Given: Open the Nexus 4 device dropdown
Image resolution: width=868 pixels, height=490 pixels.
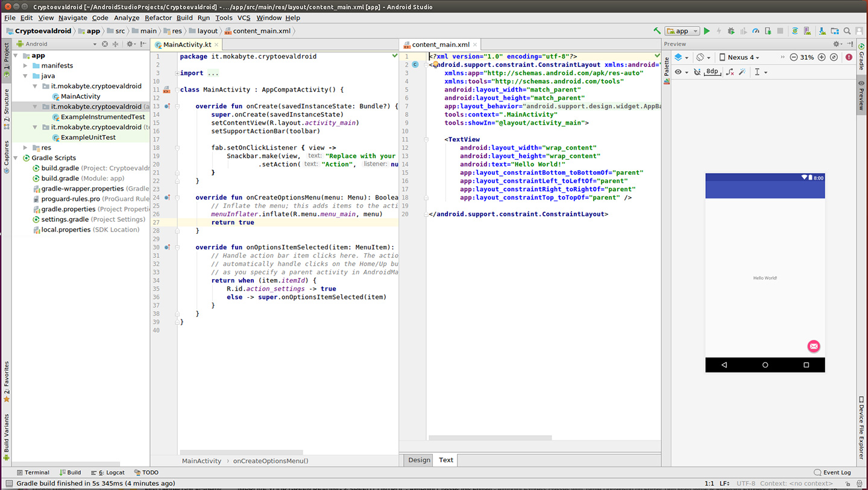Looking at the screenshot, I should [740, 57].
